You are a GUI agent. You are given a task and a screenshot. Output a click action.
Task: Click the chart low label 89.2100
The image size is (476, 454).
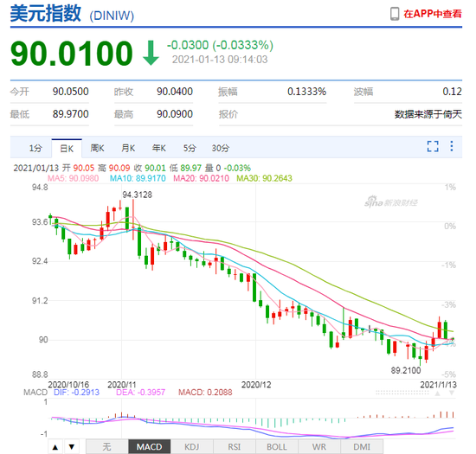coord(406,370)
